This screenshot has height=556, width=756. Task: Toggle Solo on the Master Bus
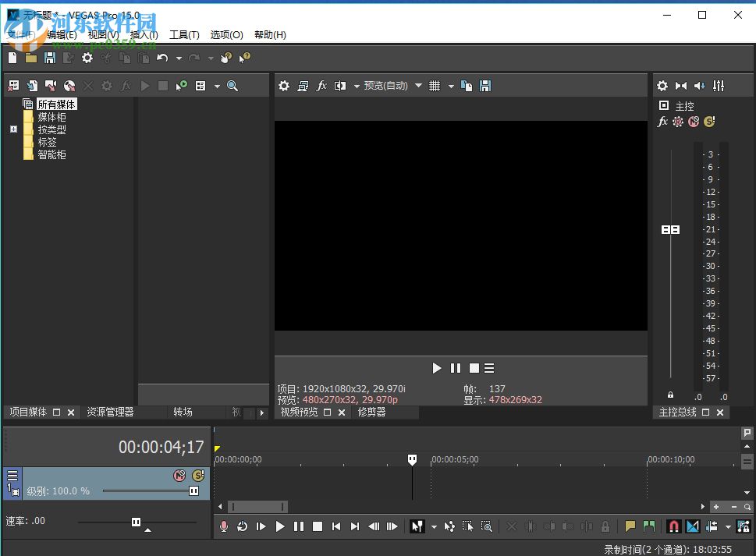709,122
